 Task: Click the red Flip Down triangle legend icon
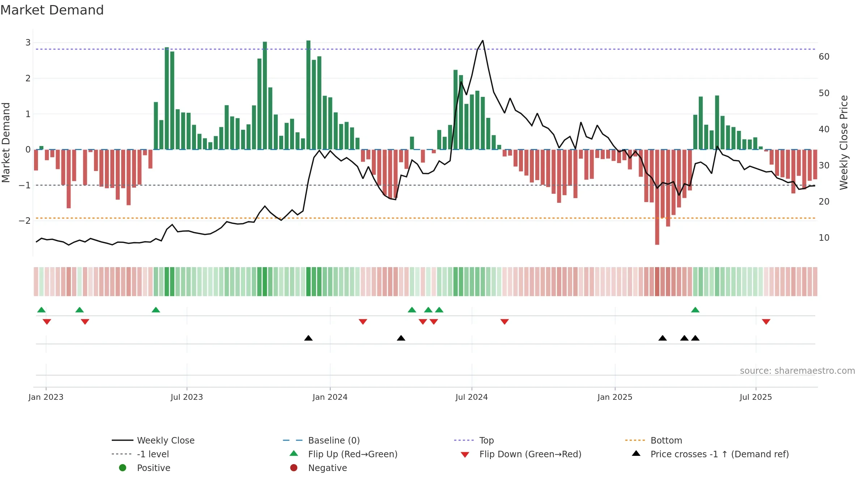pyautogui.click(x=465, y=455)
